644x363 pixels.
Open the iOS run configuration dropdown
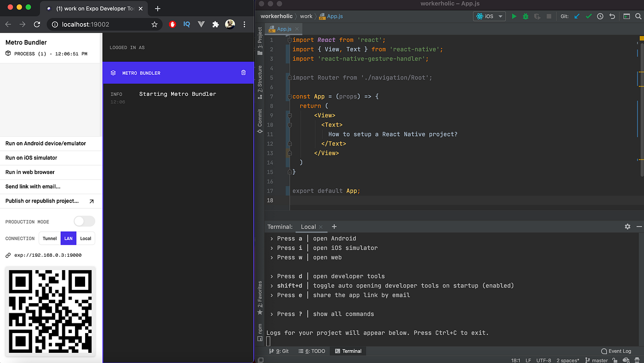500,16
